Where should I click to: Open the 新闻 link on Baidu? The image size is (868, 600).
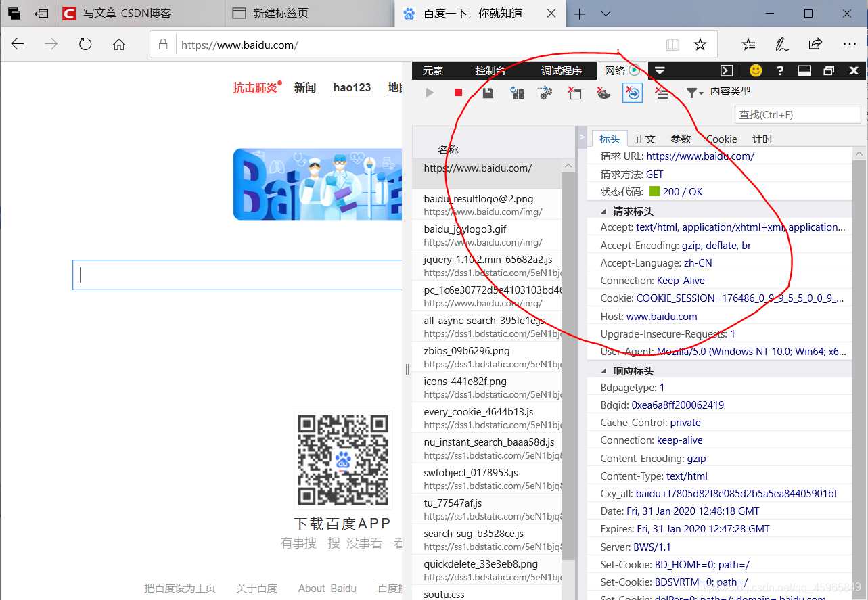point(305,88)
